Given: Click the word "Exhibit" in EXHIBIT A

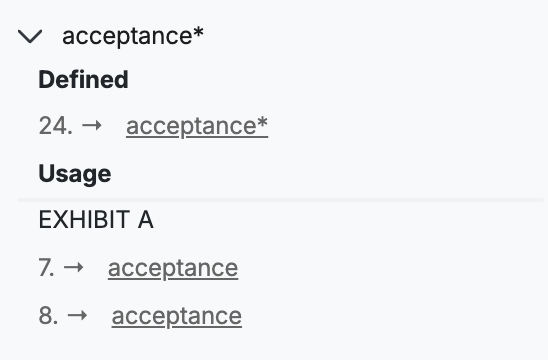Looking at the screenshot, I should tap(84, 220).
